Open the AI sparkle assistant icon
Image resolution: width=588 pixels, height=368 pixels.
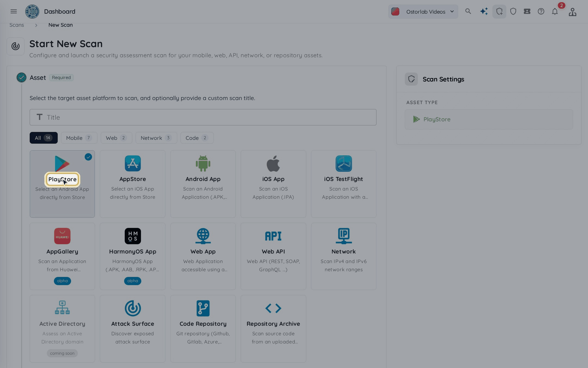click(484, 11)
